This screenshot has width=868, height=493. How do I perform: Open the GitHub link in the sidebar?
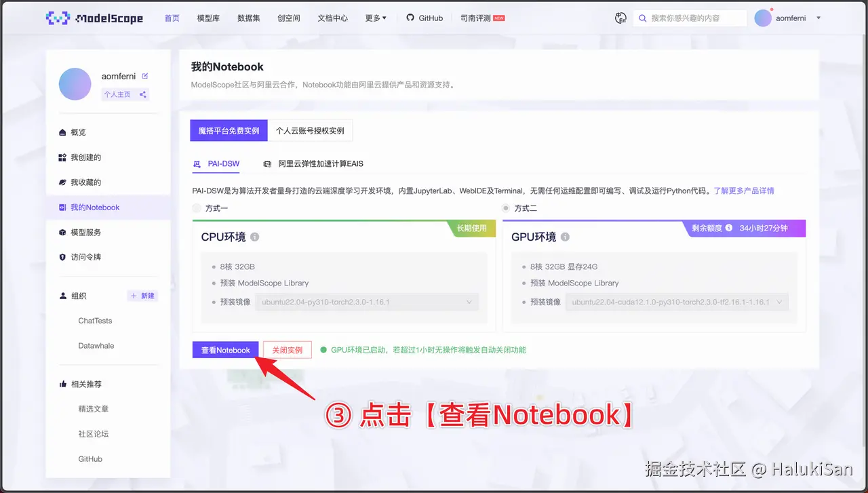point(90,459)
